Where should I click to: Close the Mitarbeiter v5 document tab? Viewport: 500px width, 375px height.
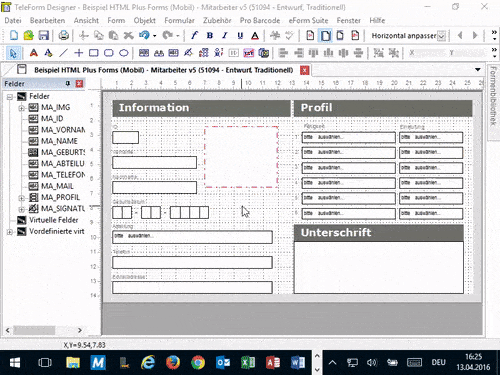point(304,70)
